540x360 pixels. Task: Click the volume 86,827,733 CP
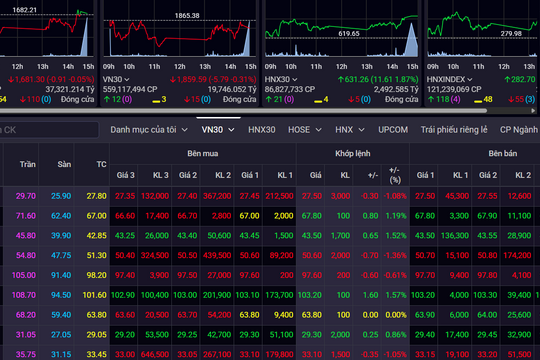pyautogui.click(x=290, y=90)
